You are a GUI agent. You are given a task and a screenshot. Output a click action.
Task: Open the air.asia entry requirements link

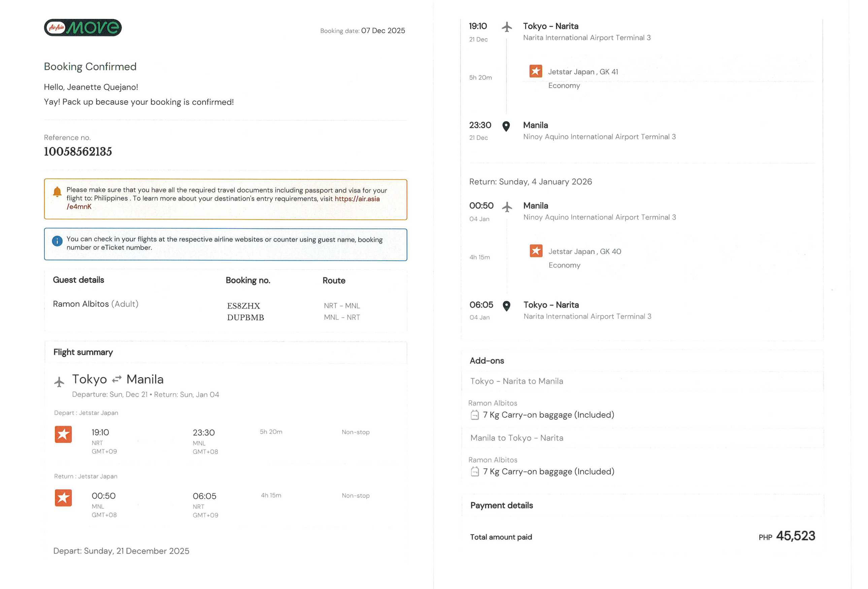[x=357, y=199]
